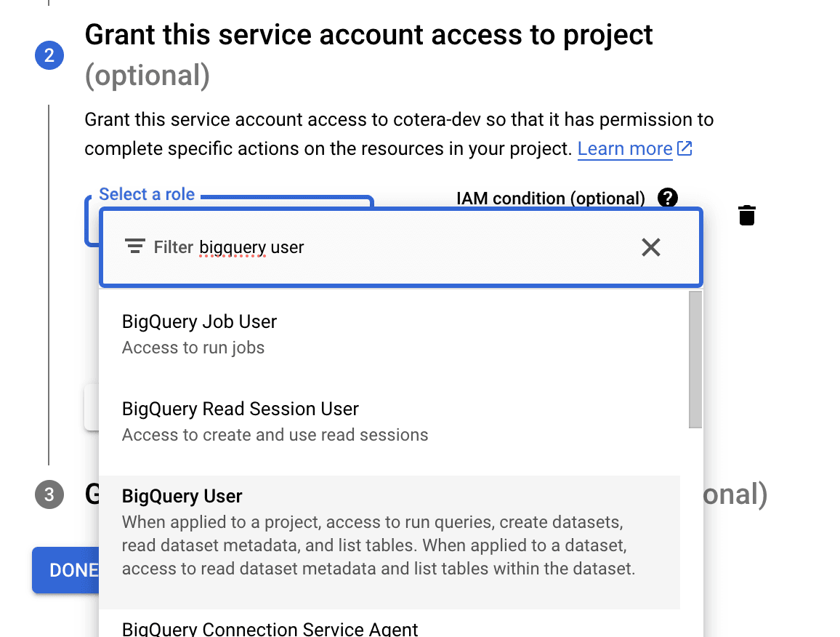The image size is (840, 637).
Task: Open the Learn more link
Action: [624, 148]
